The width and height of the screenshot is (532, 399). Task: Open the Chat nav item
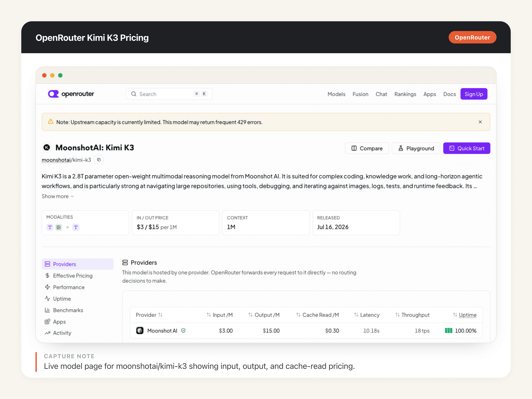(381, 94)
